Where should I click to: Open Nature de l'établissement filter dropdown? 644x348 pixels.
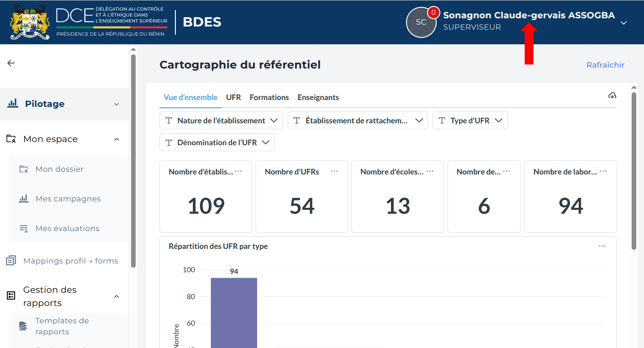pos(221,121)
